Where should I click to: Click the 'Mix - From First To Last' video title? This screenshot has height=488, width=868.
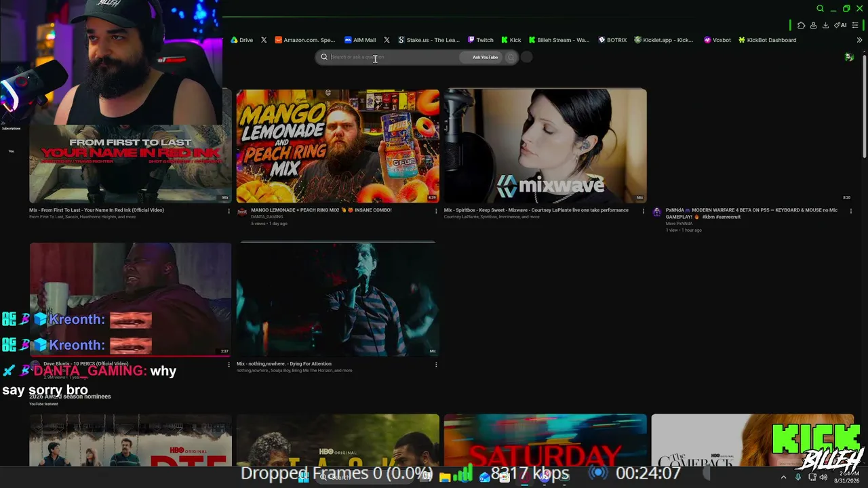click(x=96, y=210)
